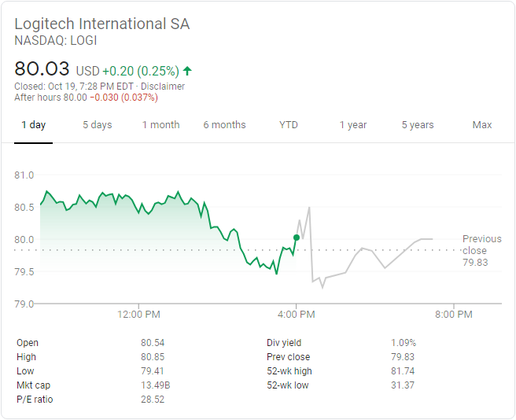Show the 6 months chart tab
Image resolution: width=516 pixels, height=420 pixels.
[224, 125]
